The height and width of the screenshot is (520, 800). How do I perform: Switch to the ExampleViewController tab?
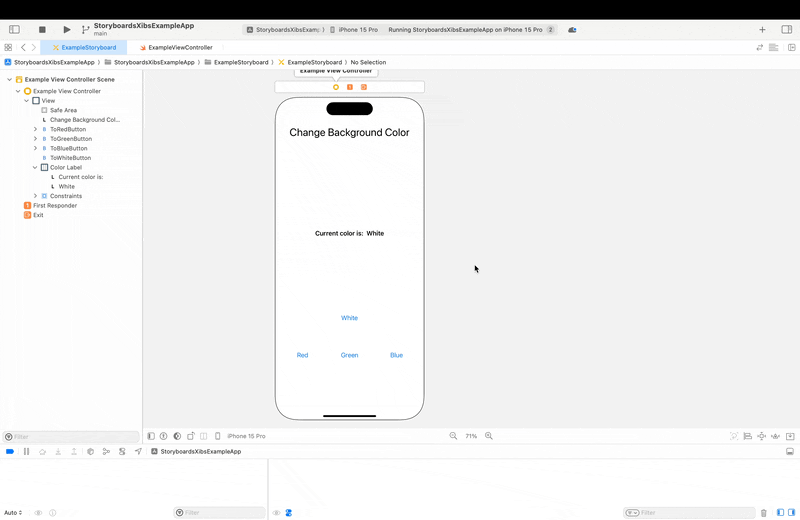pyautogui.click(x=176, y=47)
